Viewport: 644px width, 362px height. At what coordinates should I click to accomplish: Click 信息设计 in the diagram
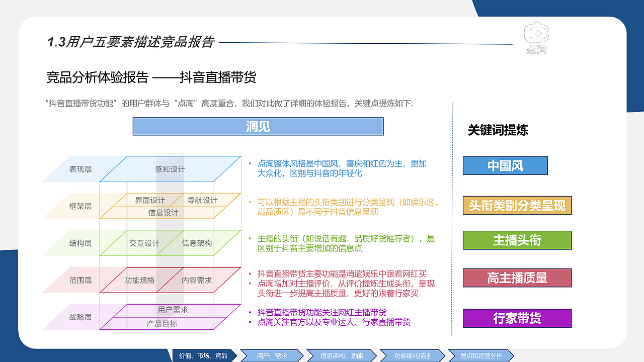(163, 213)
